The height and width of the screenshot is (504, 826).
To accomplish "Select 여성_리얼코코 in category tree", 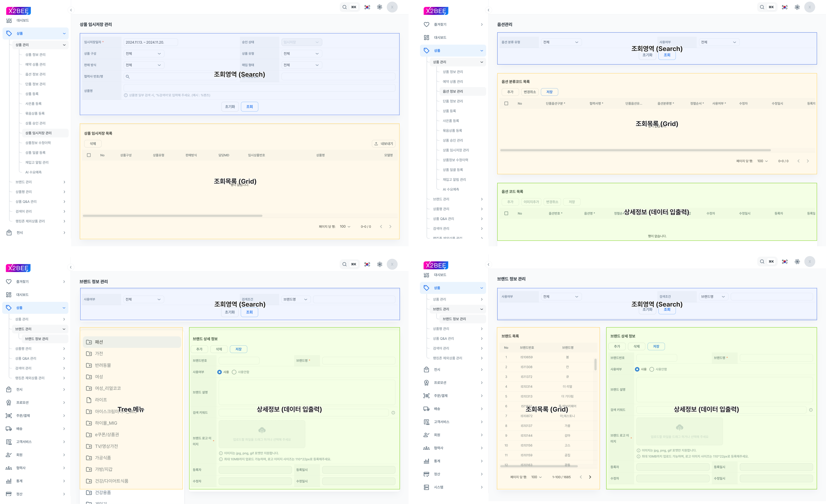I will coord(108,388).
